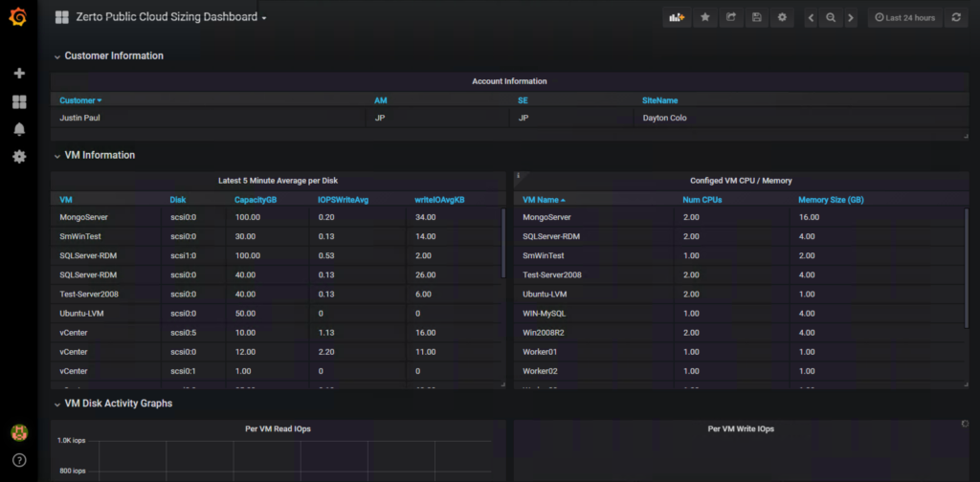Open Latest 5 Minute Average per Disk panel menu
Screen dimensions: 980x482
coord(278,181)
